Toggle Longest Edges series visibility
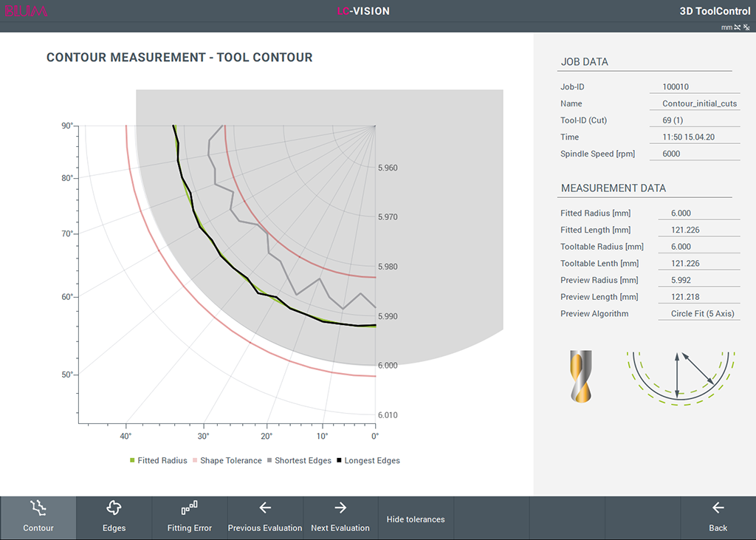756x540 pixels. (x=368, y=460)
